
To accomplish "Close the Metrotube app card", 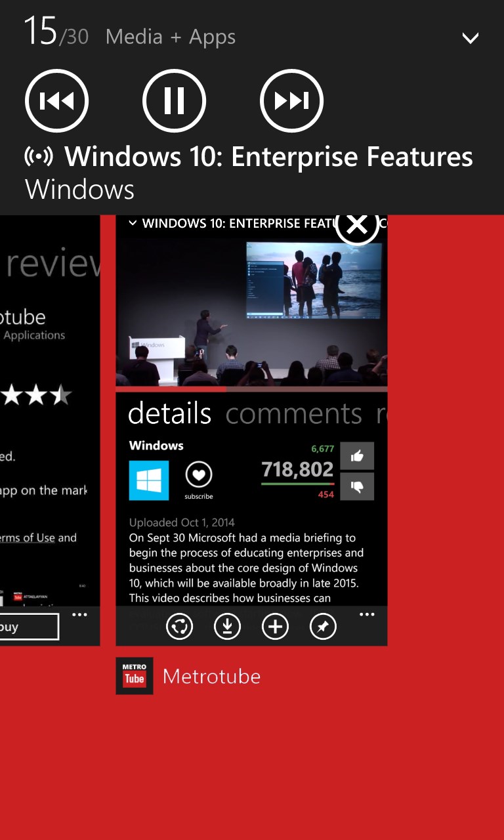I will [357, 224].
